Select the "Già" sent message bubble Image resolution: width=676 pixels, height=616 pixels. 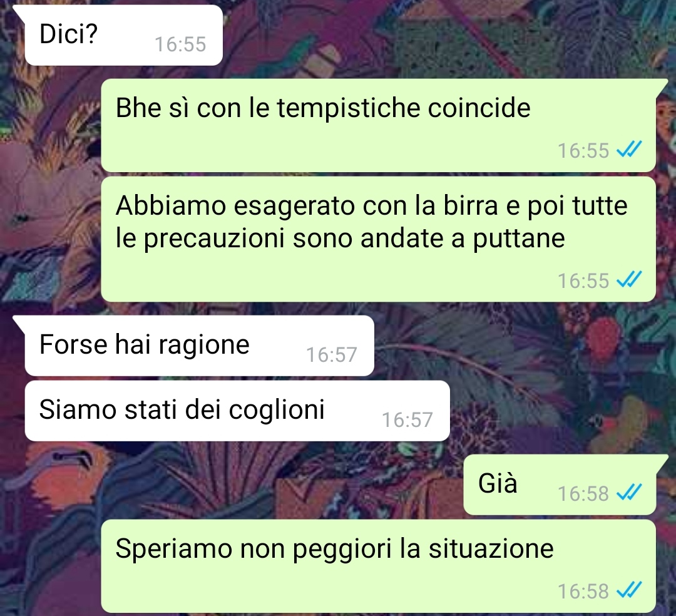click(560, 485)
